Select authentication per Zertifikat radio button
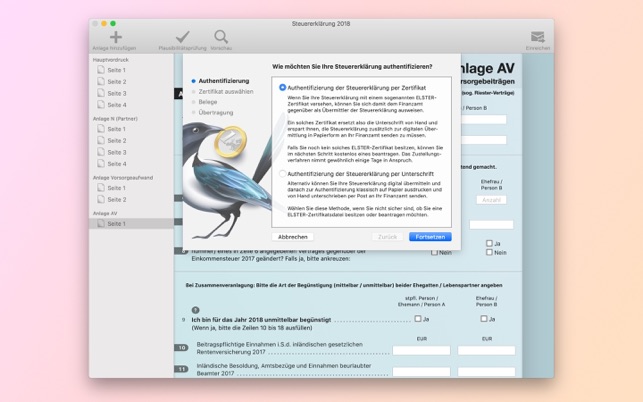Screen dimensions: 643x402 (282, 87)
